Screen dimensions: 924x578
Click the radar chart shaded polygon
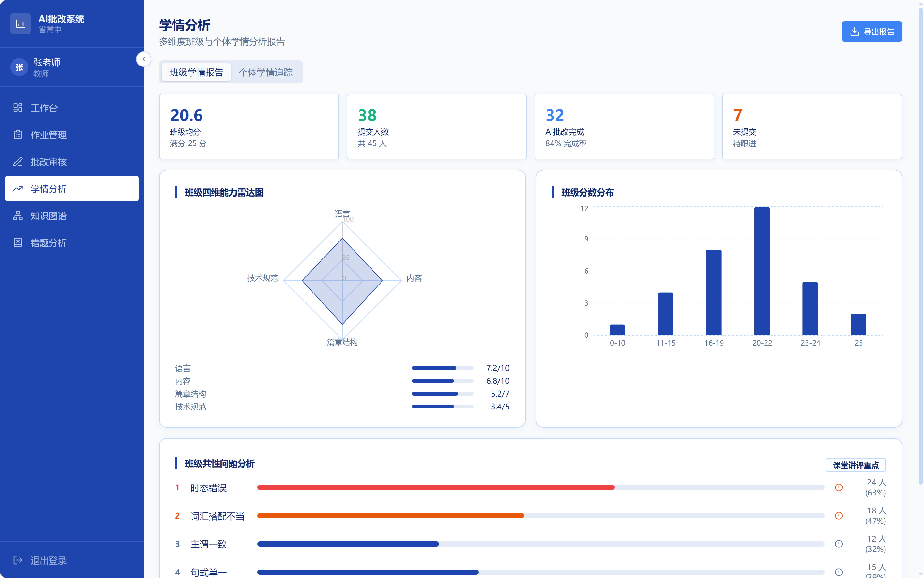342,281
